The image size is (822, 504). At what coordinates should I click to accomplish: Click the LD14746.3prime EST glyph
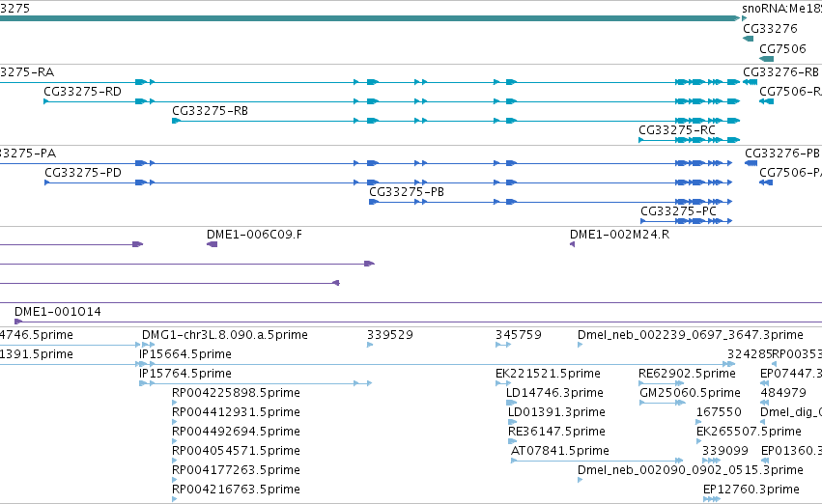511,403
